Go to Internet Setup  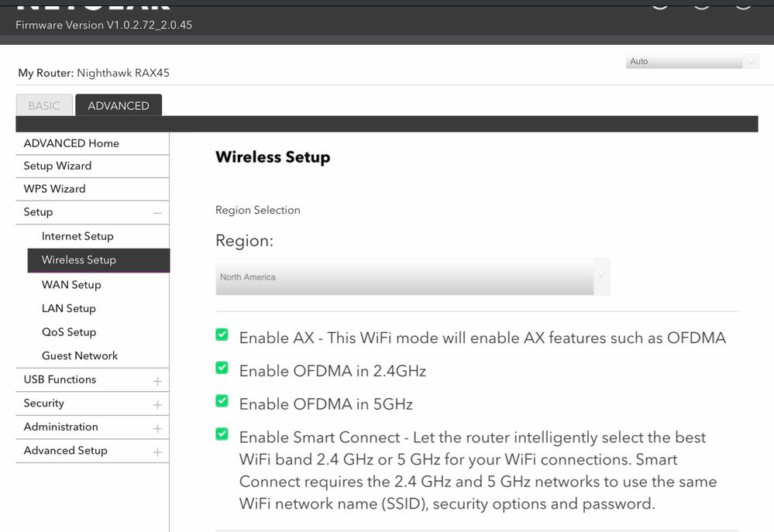click(x=77, y=236)
